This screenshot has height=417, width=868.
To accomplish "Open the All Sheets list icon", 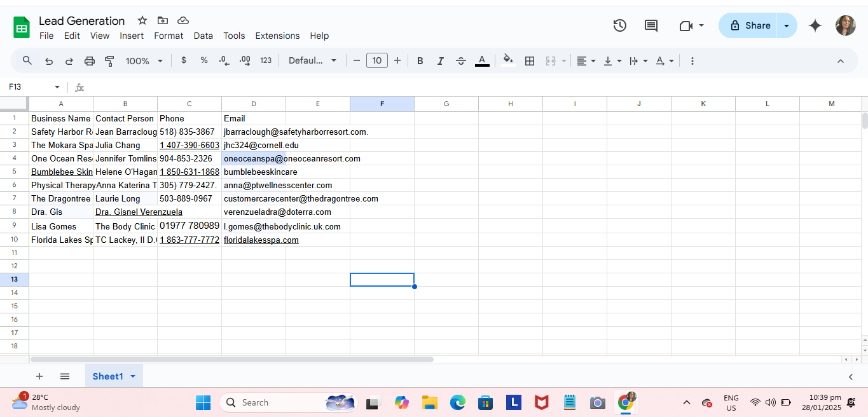I will (65, 376).
